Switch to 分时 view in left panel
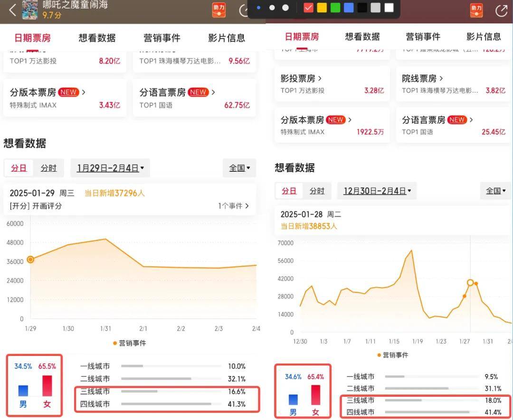This screenshot has width=513, height=420. 48,168
